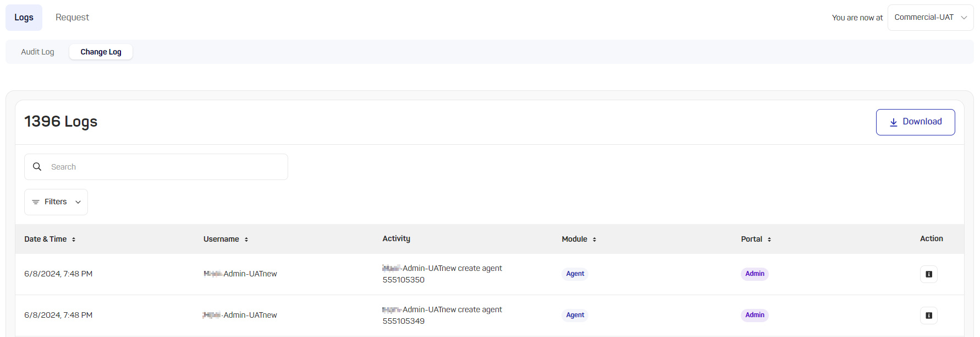Sort by Module column arrows

594,240
